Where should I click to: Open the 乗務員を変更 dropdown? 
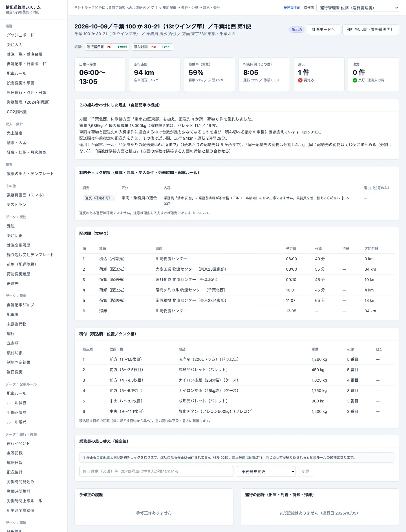[266, 471]
